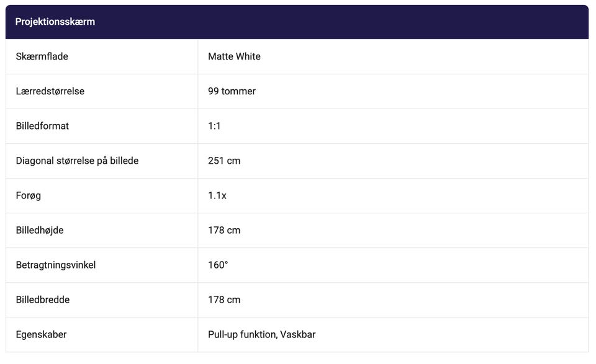596x364 pixels.
Task: Select the 1:1 aspect ratio value
Action: (x=214, y=126)
